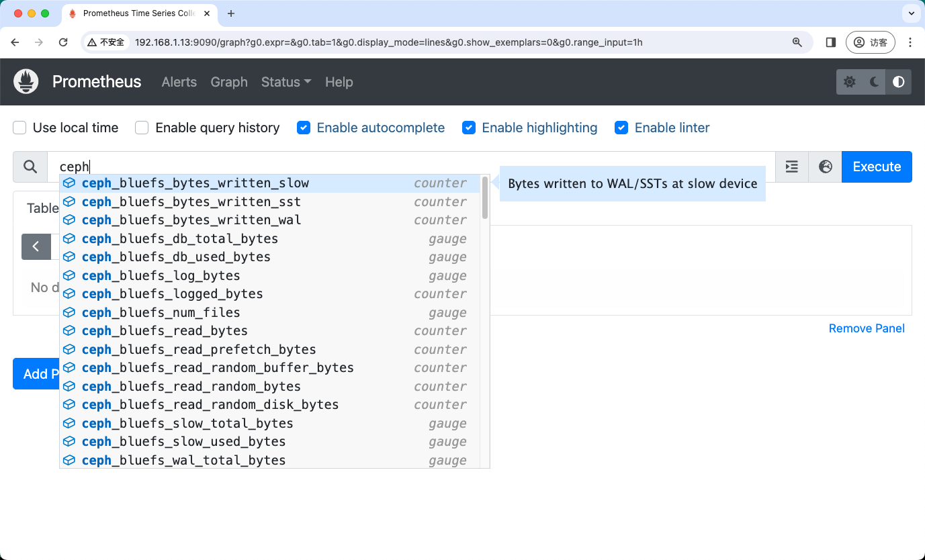Viewport: 925px width, 560px height.
Task: Click the zoom magnifier in address bar
Action: 797,42
